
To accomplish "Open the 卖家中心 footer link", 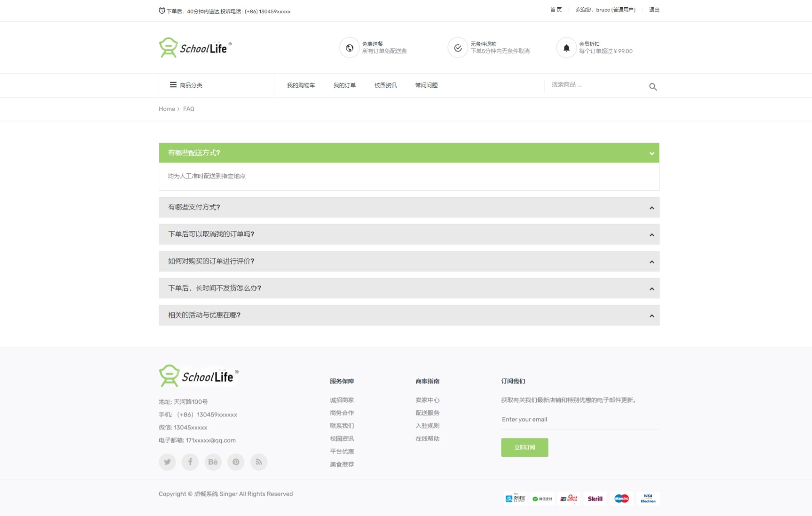I will point(427,400).
